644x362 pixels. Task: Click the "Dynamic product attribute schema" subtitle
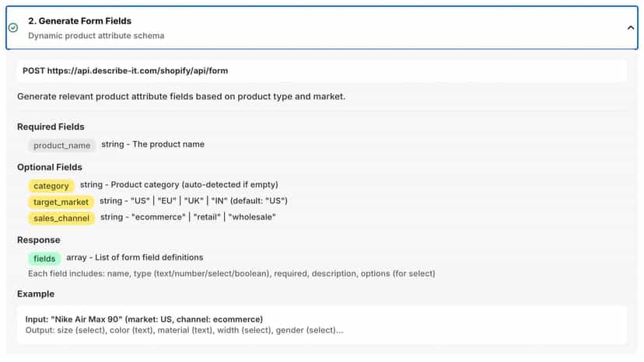[x=96, y=36]
